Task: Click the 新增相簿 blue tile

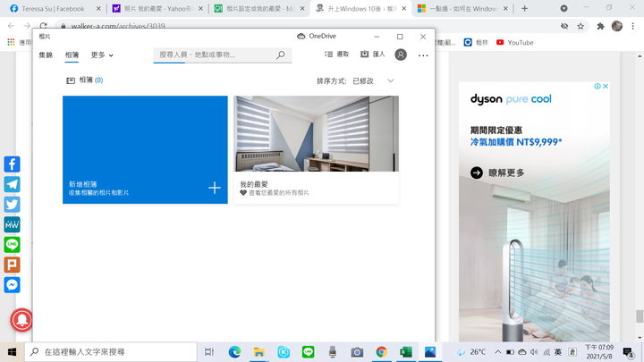Action: point(145,149)
